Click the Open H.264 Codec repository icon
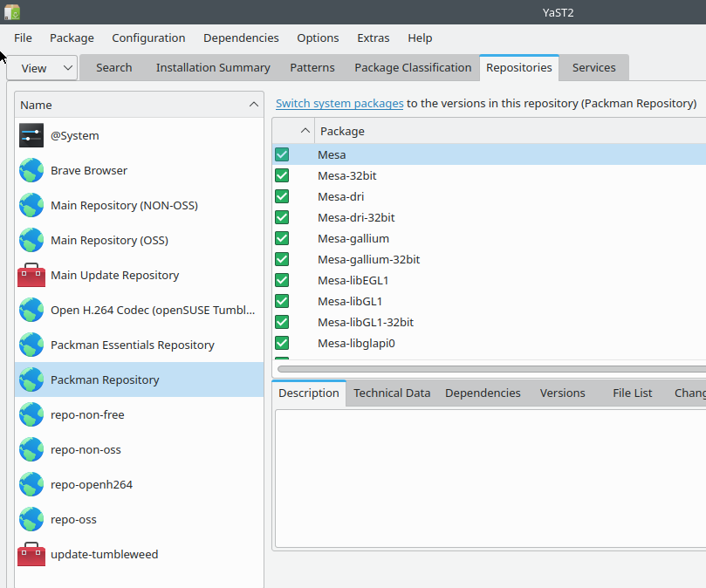The height and width of the screenshot is (588, 706). (31, 310)
